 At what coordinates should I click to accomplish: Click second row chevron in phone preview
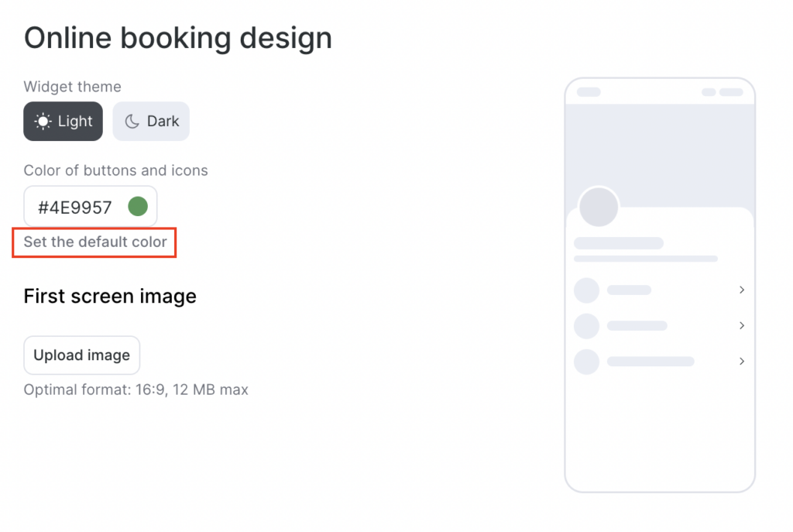pyautogui.click(x=742, y=325)
